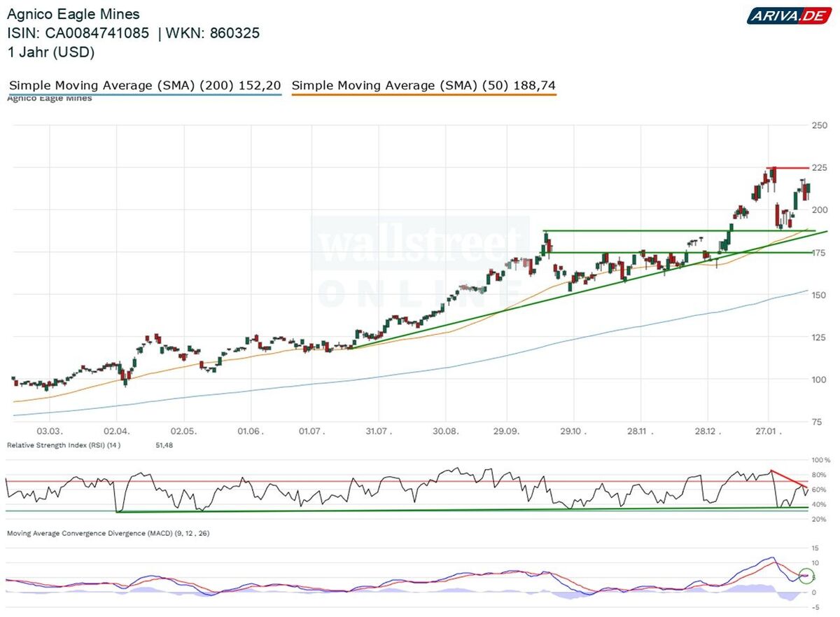Select the Agnico Eagle Mines title

[73, 14]
